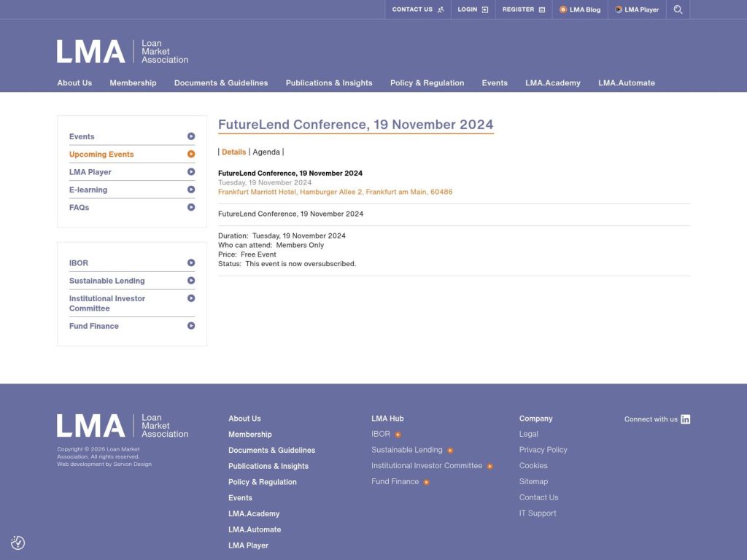Click the search magnifier icon in top bar
This screenshot has width=747, height=560.
678,9
